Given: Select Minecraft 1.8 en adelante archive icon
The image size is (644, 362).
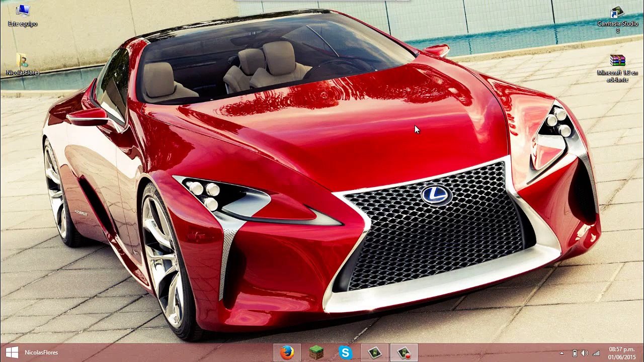Looking at the screenshot, I should 617,69.
